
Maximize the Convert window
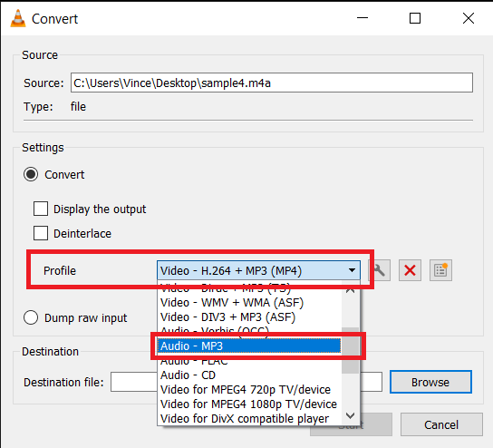415,18
